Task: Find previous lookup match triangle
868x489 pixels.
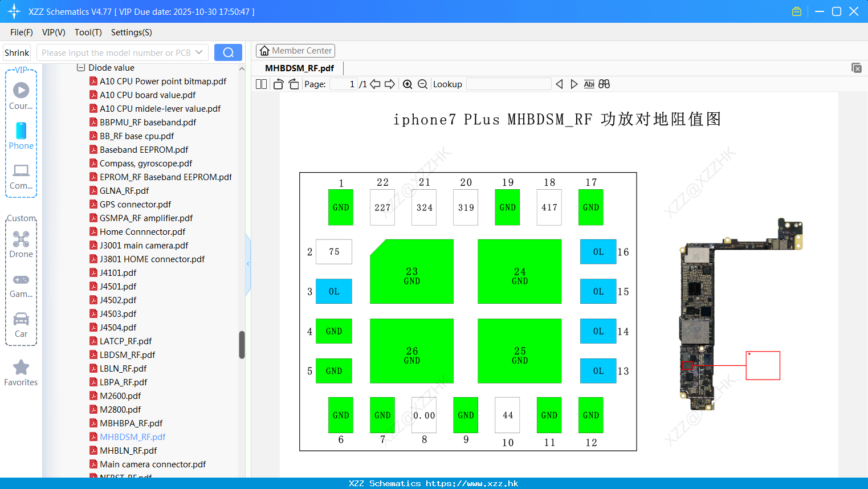Action: click(x=559, y=84)
